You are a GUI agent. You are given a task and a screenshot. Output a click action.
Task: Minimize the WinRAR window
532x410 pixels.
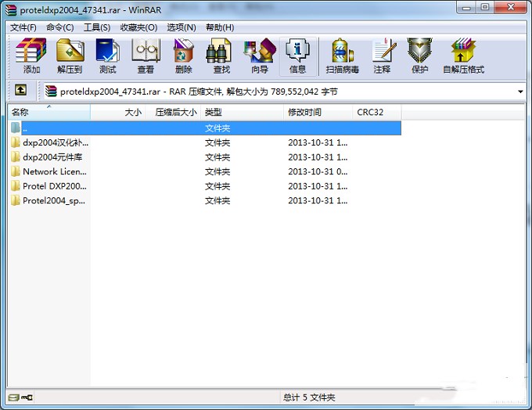click(x=467, y=8)
